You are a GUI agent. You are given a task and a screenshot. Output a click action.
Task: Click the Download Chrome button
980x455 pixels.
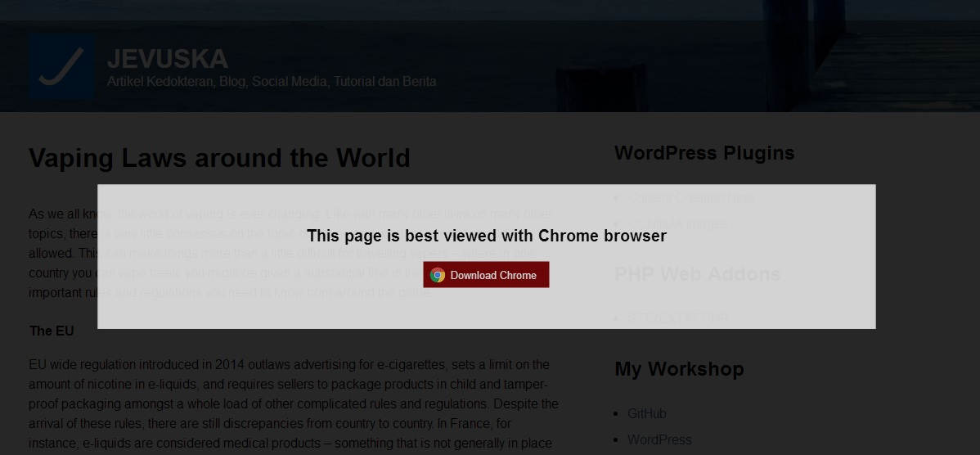pyautogui.click(x=486, y=275)
